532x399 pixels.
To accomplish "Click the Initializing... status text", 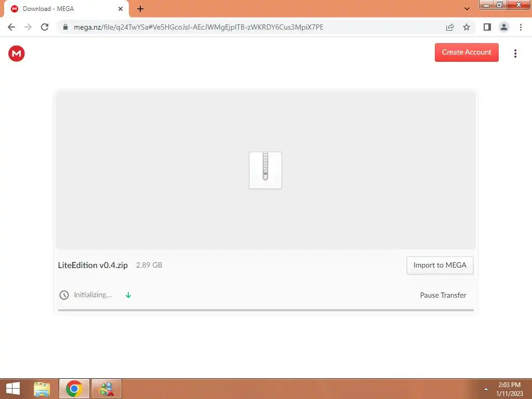I will 92,295.
